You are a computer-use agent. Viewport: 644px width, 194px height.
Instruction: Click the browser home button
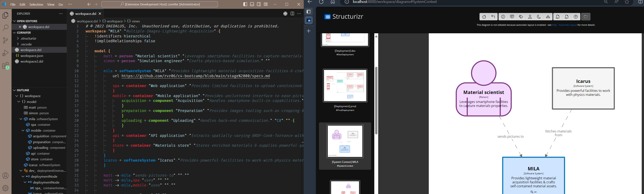coord(333,2)
